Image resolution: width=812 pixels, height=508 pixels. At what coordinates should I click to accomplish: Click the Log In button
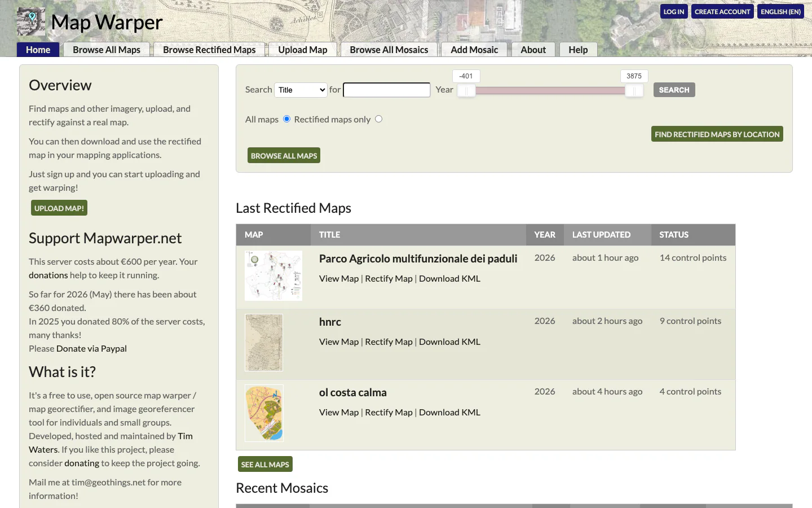click(674, 11)
